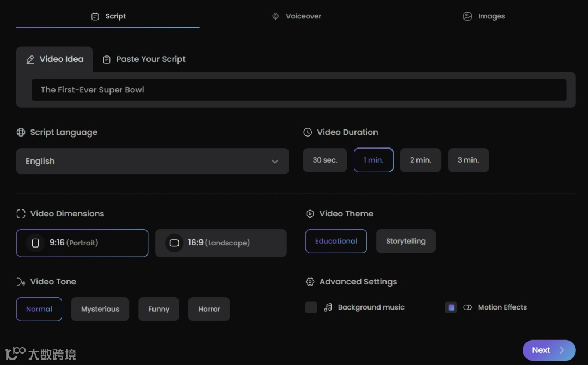Switch to the Voiceover step tab
588x365 pixels.
(x=297, y=16)
